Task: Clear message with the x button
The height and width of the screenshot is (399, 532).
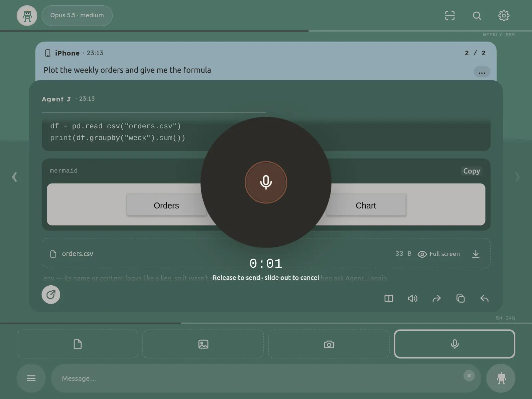Action: point(469,376)
